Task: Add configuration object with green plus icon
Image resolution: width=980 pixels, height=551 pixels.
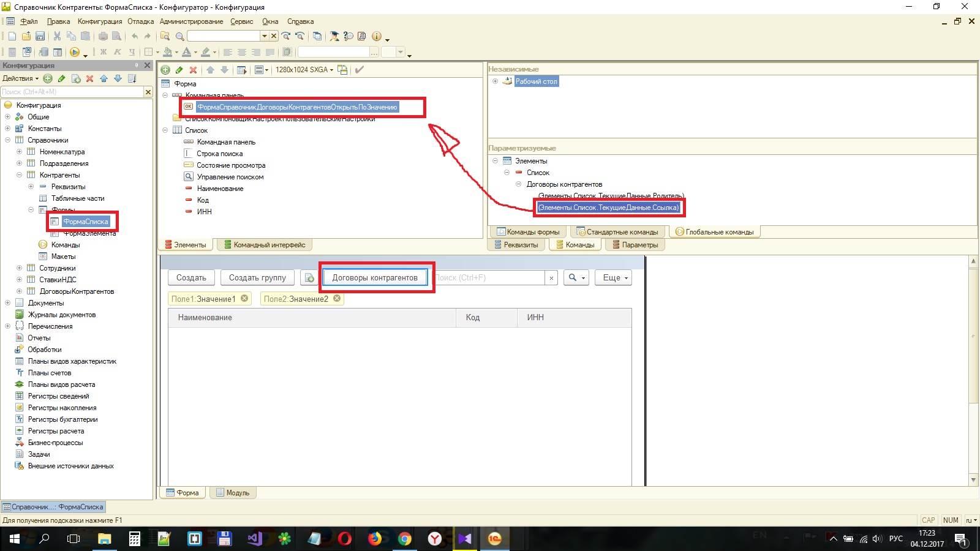Action: click(x=47, y=78)
